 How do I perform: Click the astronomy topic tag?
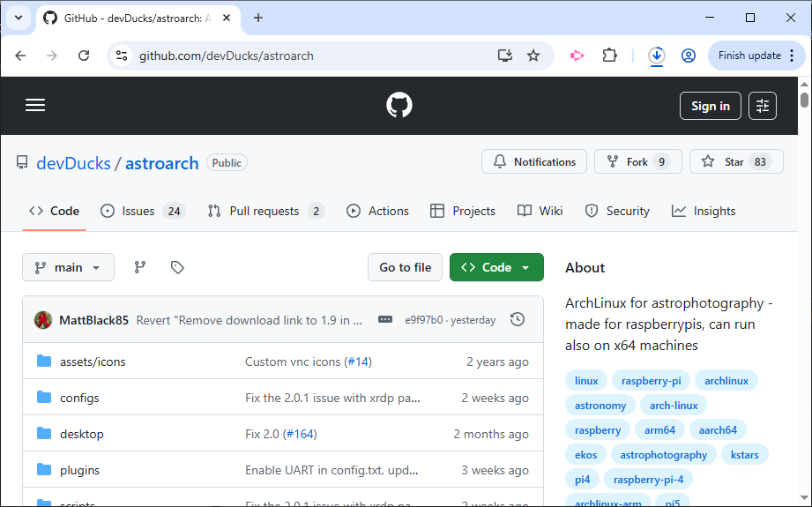(600, 406)
